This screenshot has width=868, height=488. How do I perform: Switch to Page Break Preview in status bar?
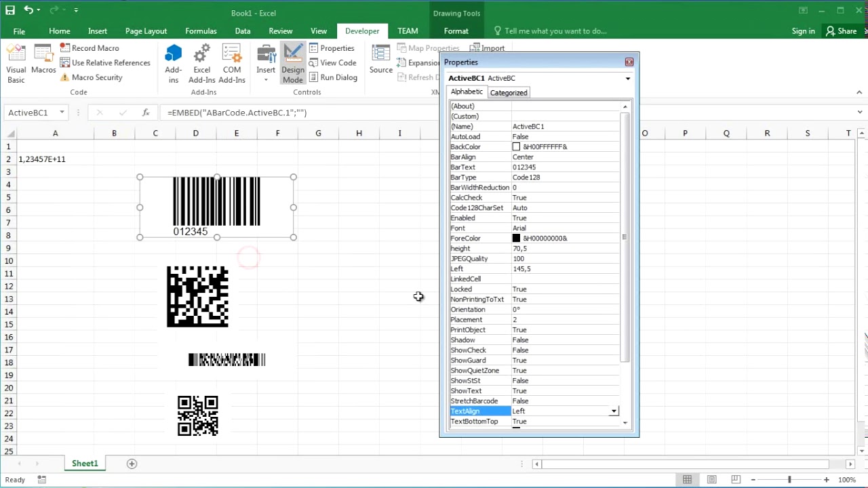736,480
